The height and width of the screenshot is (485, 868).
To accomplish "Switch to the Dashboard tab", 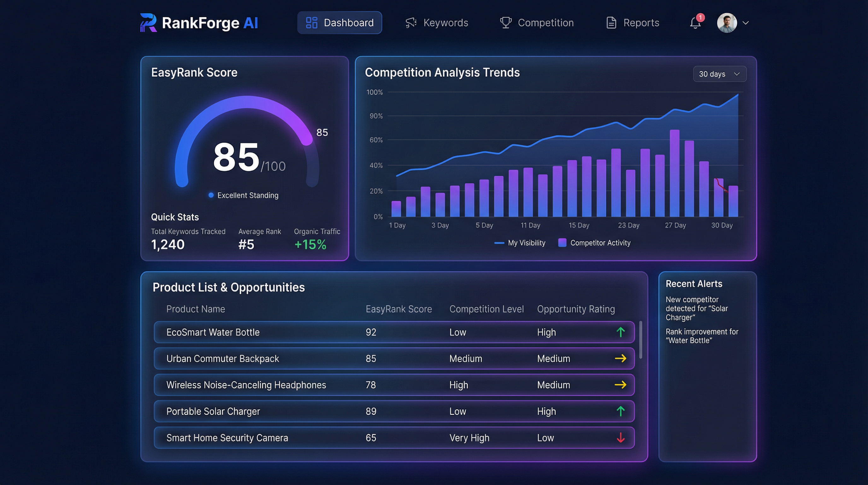I will pos(339,23).
